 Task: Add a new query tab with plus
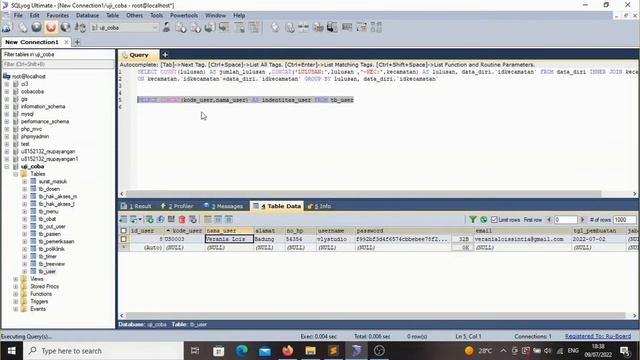[x=165, y=54]
